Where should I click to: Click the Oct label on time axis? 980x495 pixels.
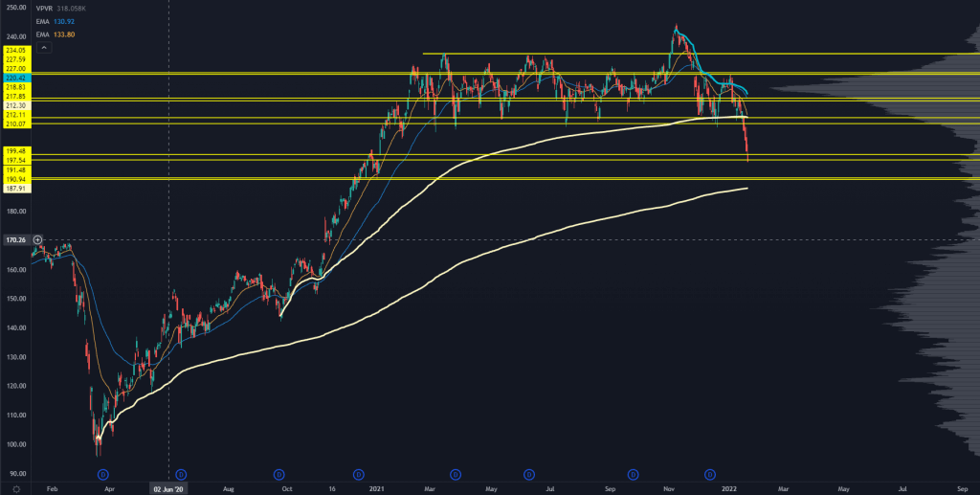coord(287,488)
